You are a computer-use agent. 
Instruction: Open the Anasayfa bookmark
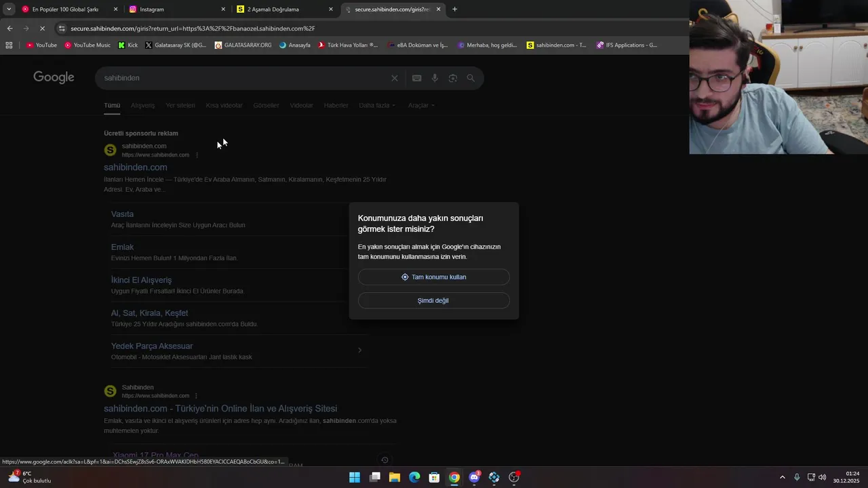coord(294,45)
